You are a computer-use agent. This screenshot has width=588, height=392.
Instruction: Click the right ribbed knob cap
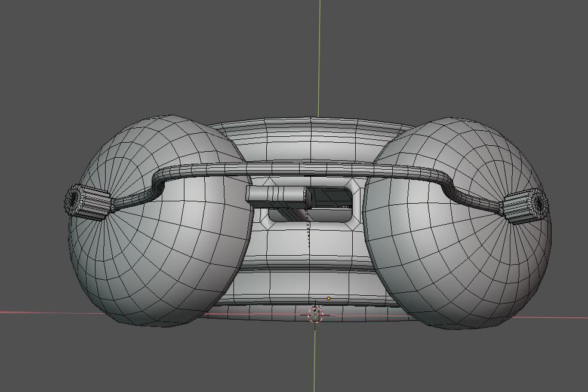click(x=525, y=207)
